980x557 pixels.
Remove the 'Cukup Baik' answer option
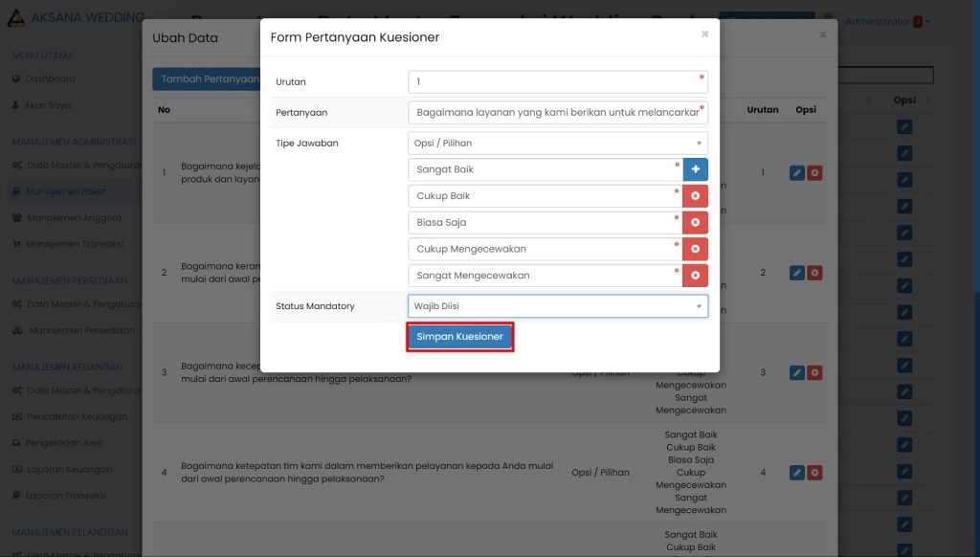(695, 196)
